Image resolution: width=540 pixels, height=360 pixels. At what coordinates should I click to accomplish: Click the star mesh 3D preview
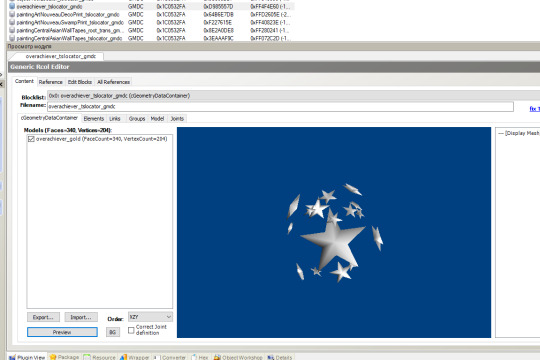coord(334,233)
